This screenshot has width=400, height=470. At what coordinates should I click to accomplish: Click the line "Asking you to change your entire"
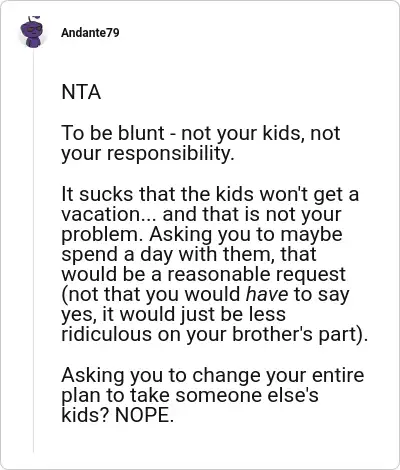pos(213,375)
